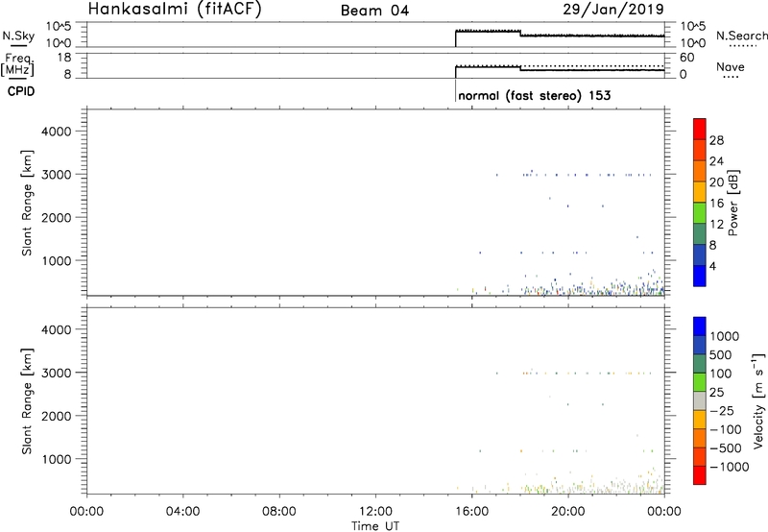
Task: Click the 3000 tick in the velocity panel
Action: coord(57,373)
